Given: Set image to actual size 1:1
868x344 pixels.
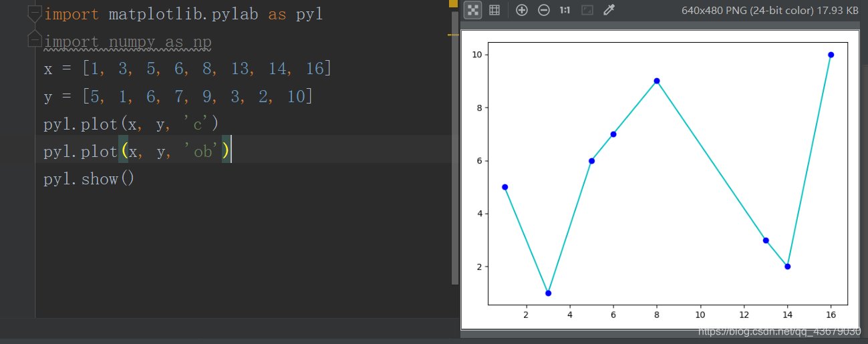Looking at the screenshot, I should coord(565,10).
